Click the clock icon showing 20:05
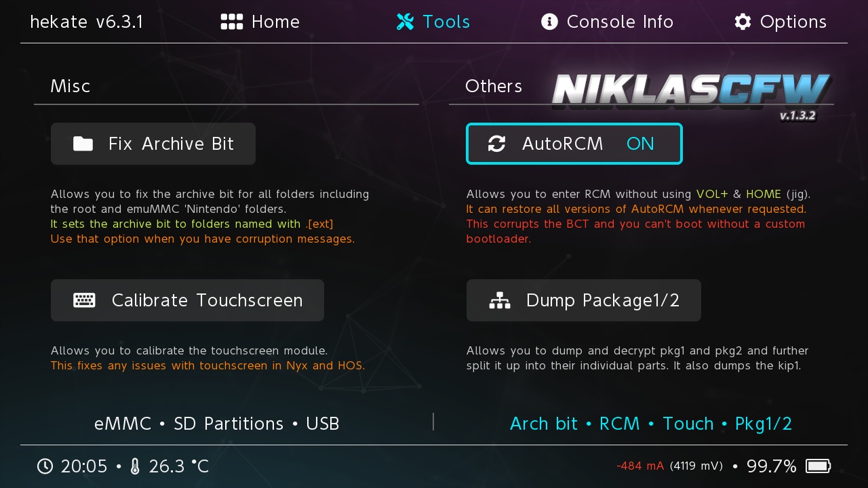Image resolution: width=868 pixels, height=488 pixels. click(45, 466)
